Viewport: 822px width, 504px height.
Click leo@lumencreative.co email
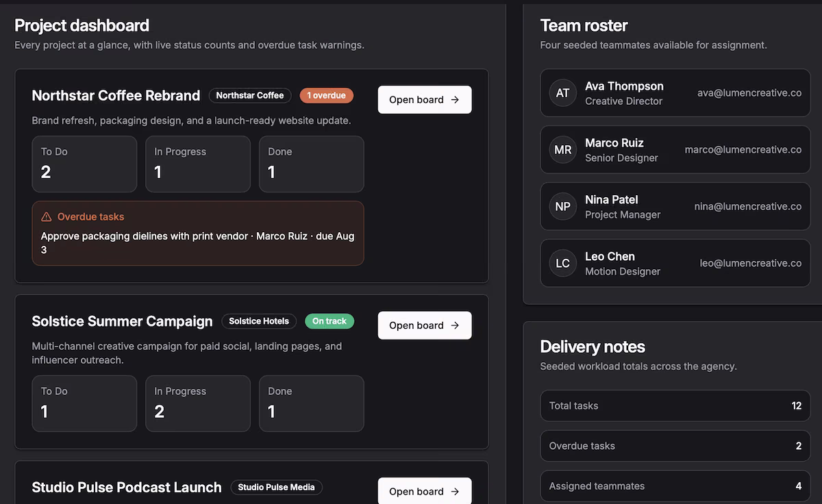pos(751,264)
